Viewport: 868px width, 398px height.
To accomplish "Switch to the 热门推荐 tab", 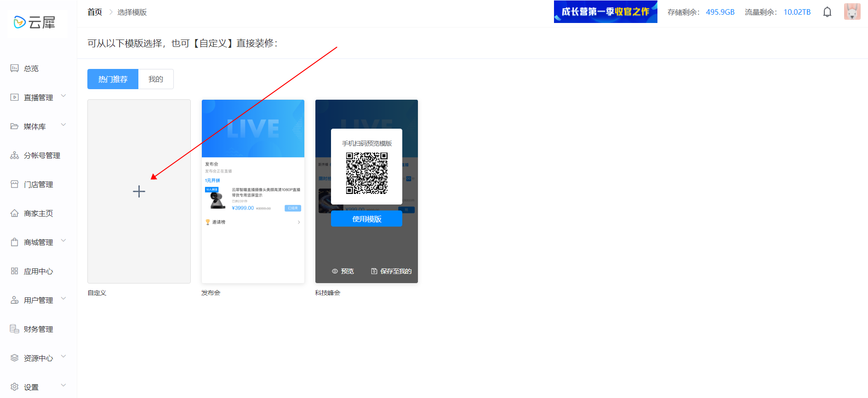I will pos(113,79).
